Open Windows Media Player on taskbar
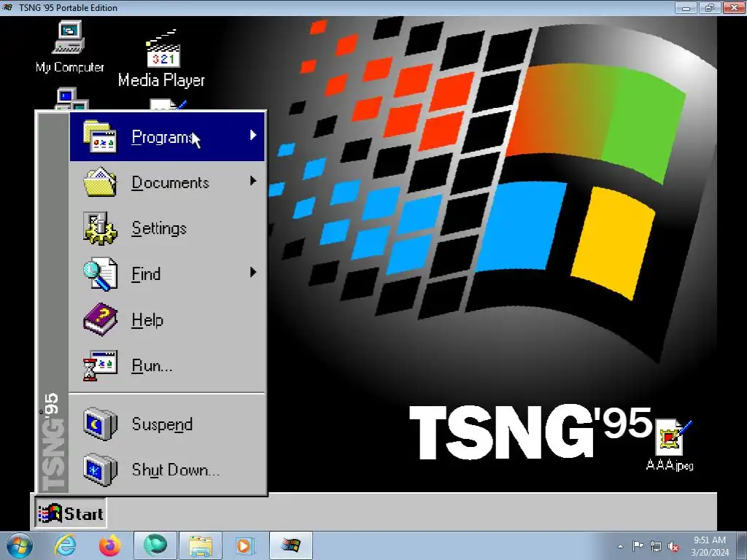This screenshot has height=560, width=747. (245, 545)
